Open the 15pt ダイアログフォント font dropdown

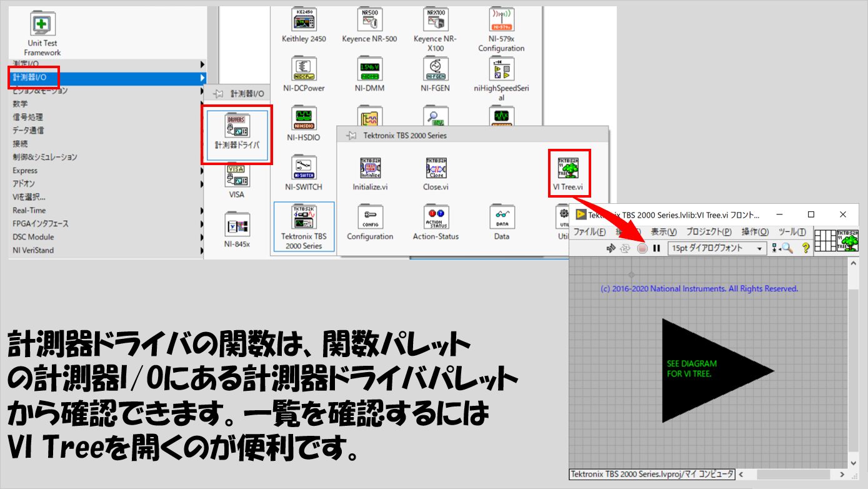click(717, 248)
